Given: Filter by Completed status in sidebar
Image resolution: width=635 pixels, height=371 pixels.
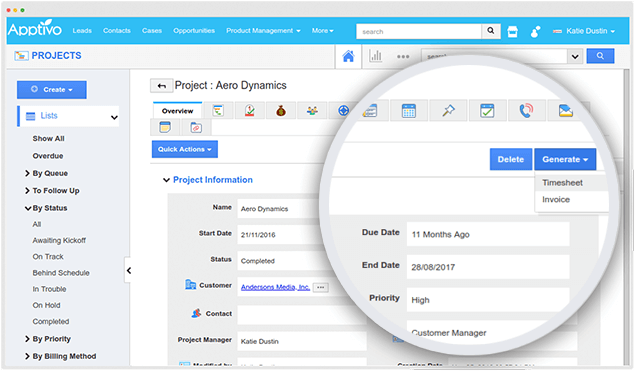Looking at the screenshot, I should click(x=51, y=322).
